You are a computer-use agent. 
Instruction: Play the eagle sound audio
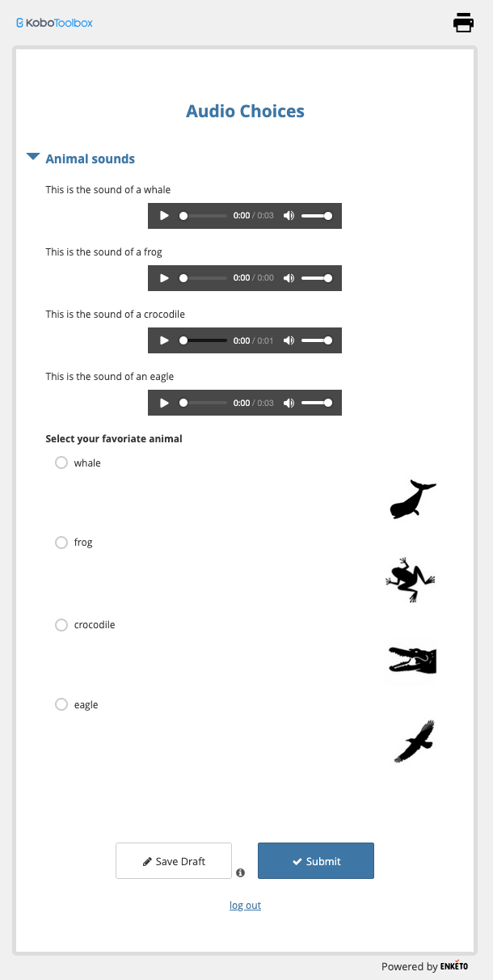pos(165,403)
